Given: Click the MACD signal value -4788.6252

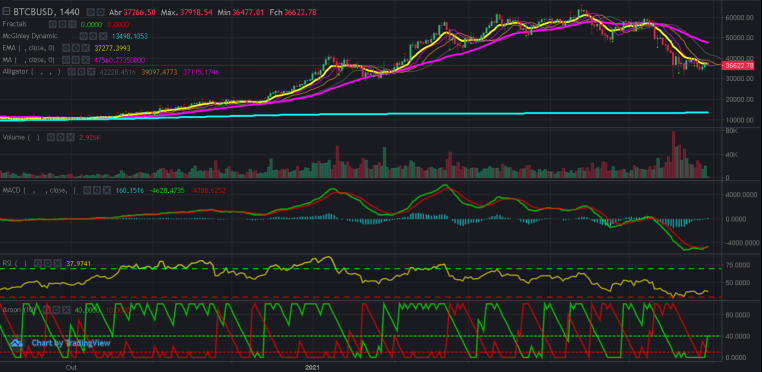Looking at the screenshot, I should [x=207, y=191].
